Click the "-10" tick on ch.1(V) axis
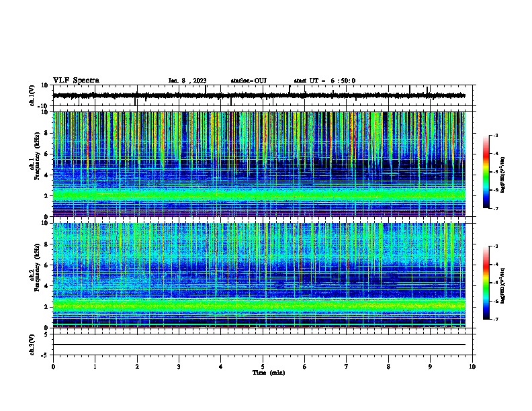The width and height of the screenshot is (532, 411). [x=44, y=106]
